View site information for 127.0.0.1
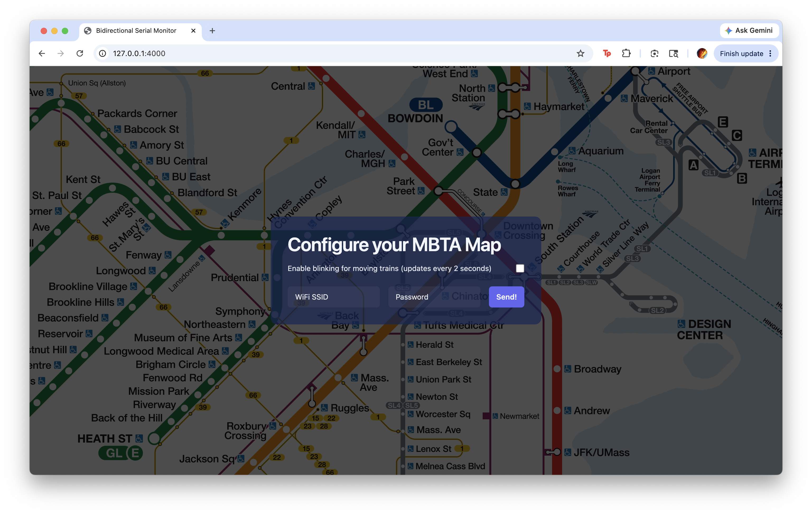The width and height of the screenshot is (812, 514). [x=102, y=53]
